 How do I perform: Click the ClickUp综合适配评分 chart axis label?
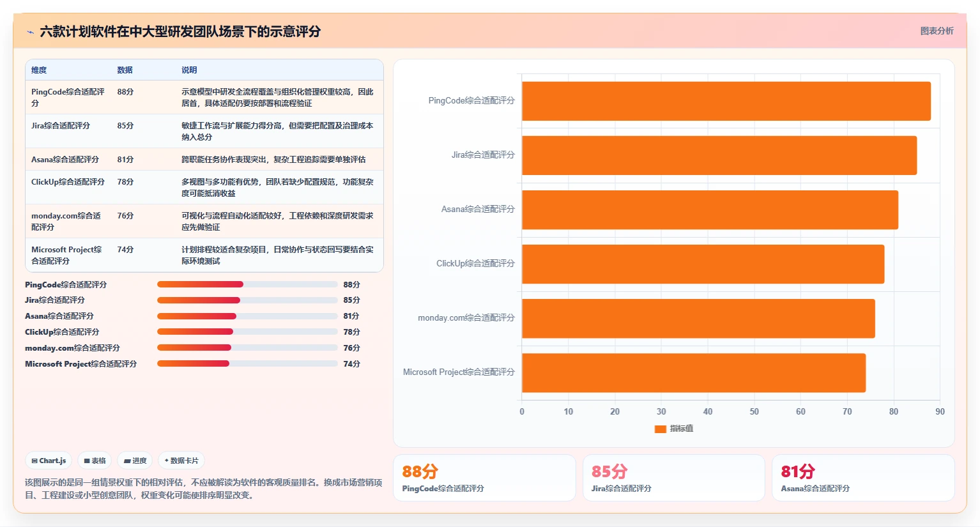click(x=475, y=263)
